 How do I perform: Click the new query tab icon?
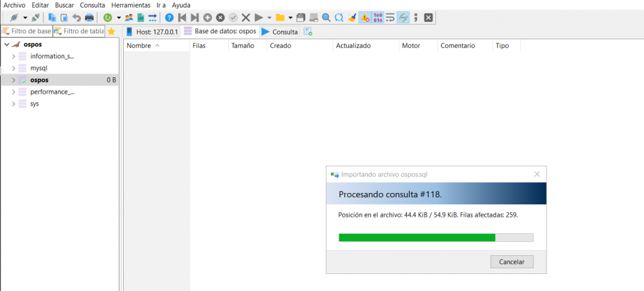(x=308, y=31)
